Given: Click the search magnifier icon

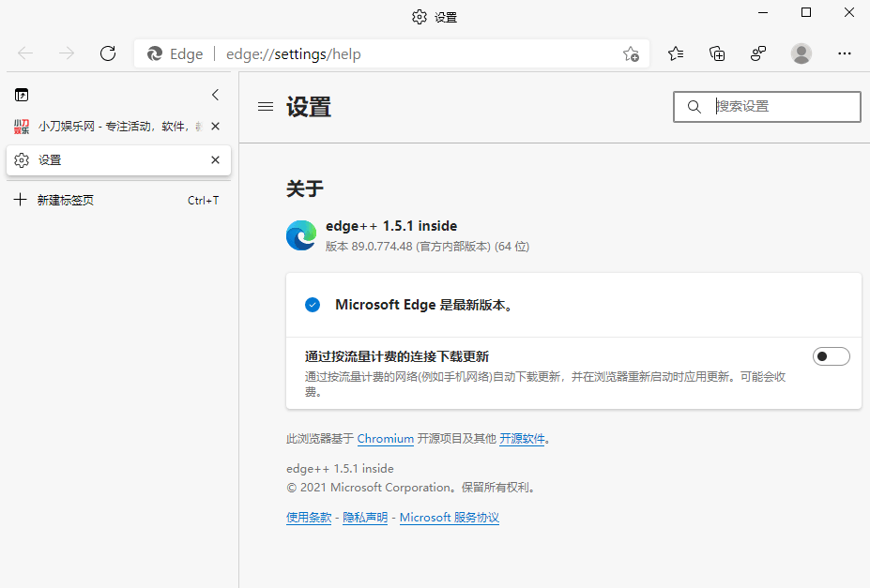Looking at the screenshot, I should tap(694, 106).
